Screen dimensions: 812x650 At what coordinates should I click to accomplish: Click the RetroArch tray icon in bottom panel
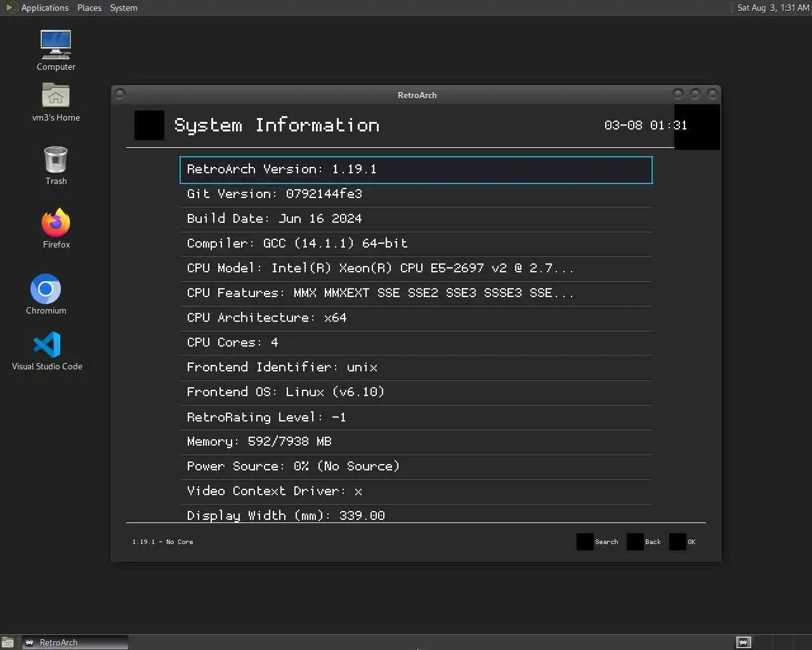point(743,642)
